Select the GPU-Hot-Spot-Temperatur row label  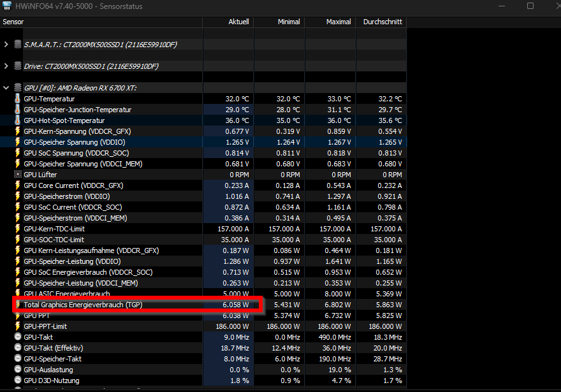tap(64, 120)
